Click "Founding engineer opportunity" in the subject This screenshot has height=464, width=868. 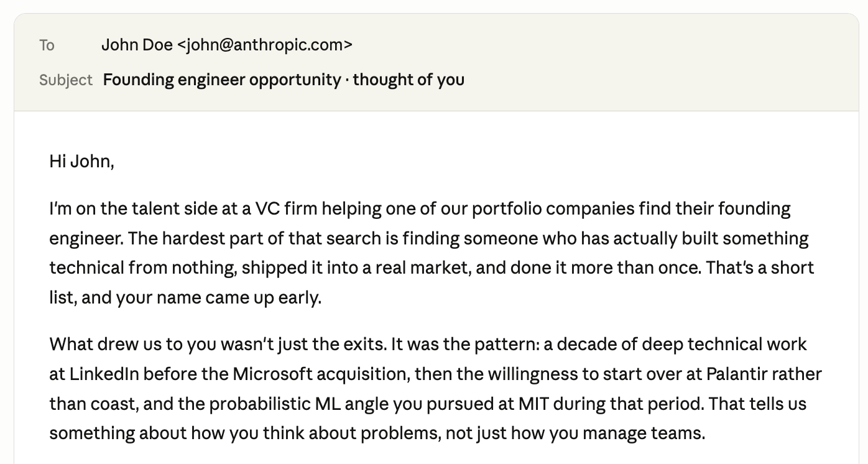coord(222,80)
